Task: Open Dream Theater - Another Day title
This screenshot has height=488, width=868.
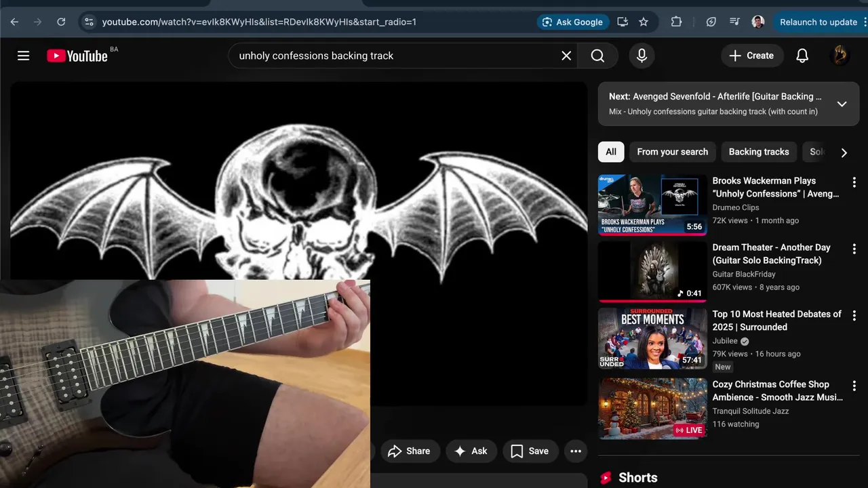Action: 771,253
